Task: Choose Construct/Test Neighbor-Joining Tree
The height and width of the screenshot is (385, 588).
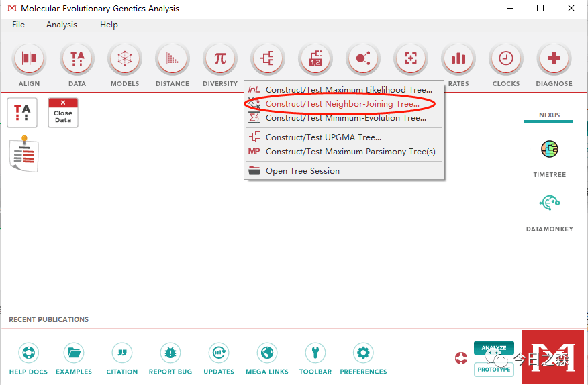Action: pos(344,104)
